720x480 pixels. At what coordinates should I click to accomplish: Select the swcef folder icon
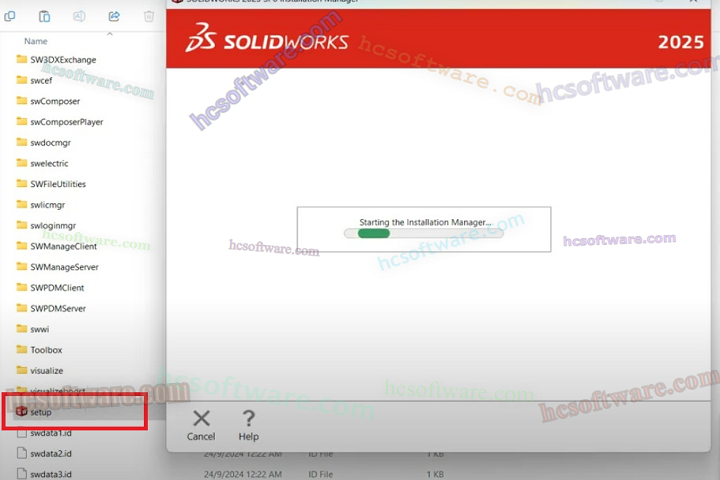[22, 80]
